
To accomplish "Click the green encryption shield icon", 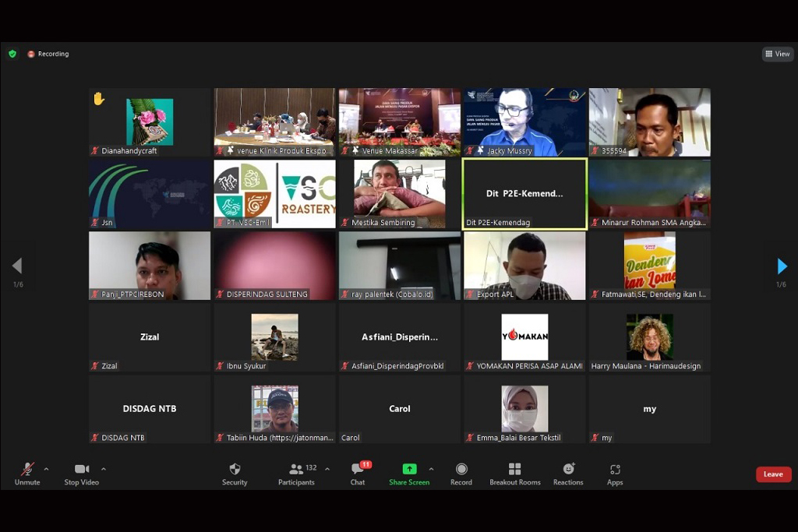I will [x=12, y=54].
